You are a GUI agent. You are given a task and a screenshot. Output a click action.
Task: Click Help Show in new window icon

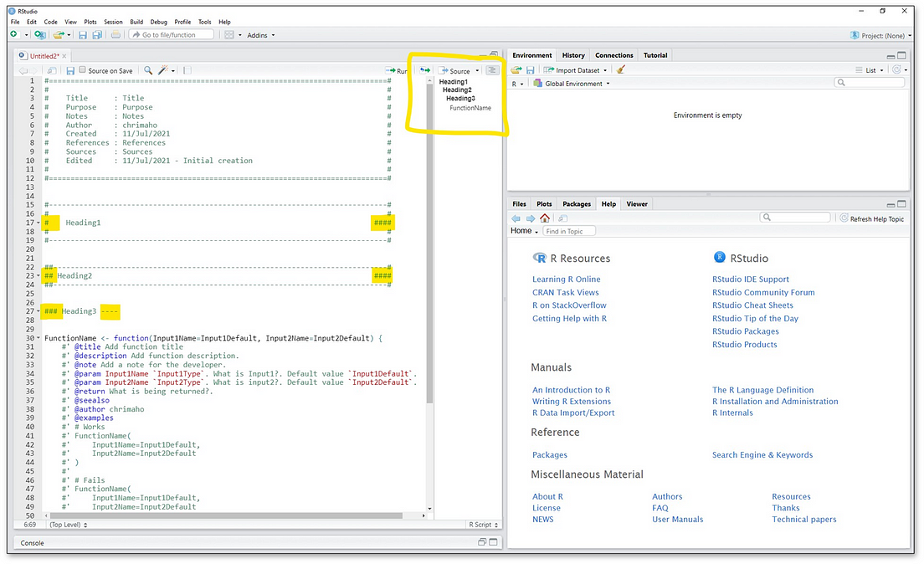click(x=562, y=218)
